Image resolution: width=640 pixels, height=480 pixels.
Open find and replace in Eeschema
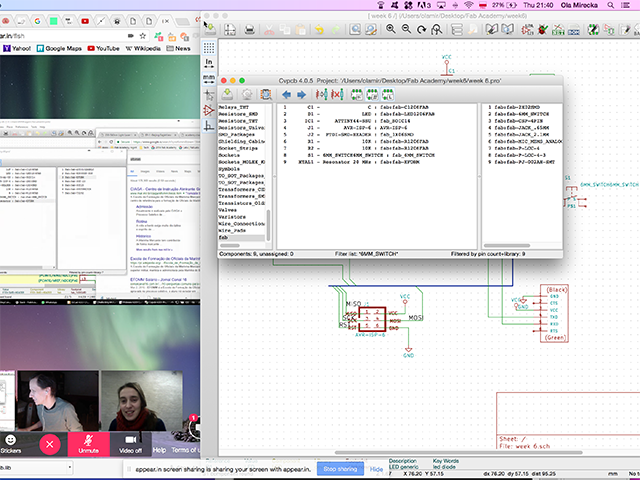[371, 29]
